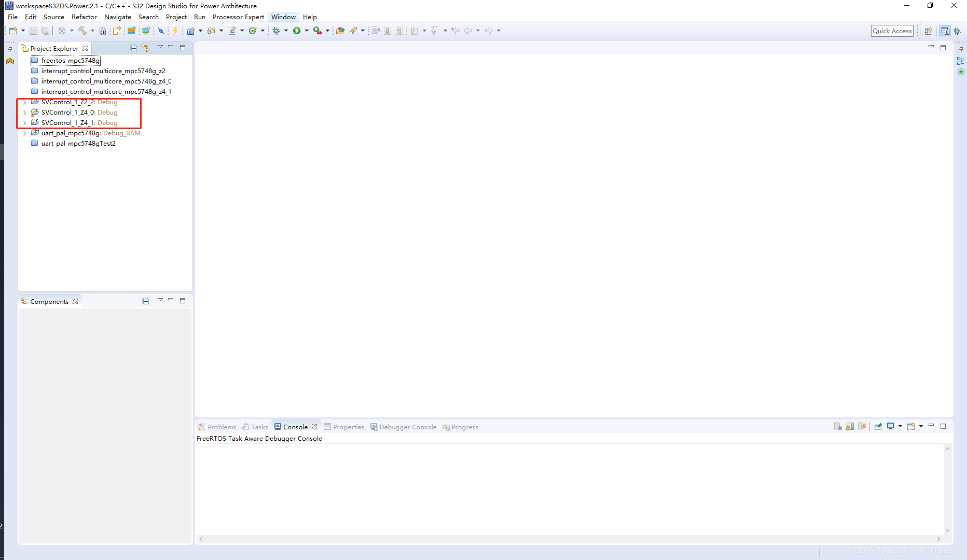This screenshot has width=967, height=560.
Task: Switch to the Debugger Console tab
Action: pos(403,427)
